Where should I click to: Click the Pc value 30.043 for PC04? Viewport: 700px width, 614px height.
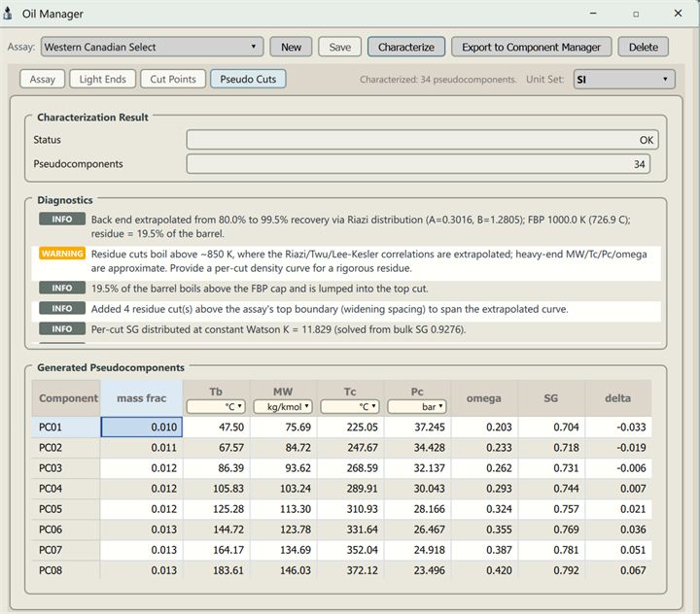(x=417, y=489)
